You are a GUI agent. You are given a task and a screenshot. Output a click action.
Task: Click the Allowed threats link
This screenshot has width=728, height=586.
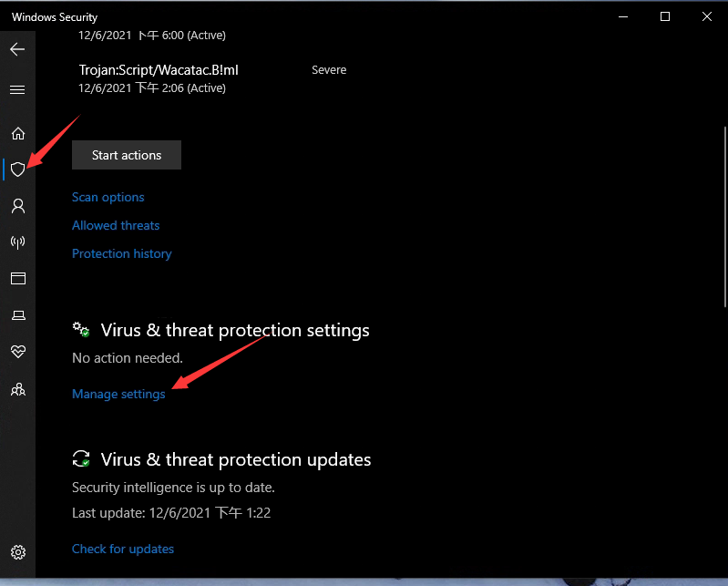point(116,225)
